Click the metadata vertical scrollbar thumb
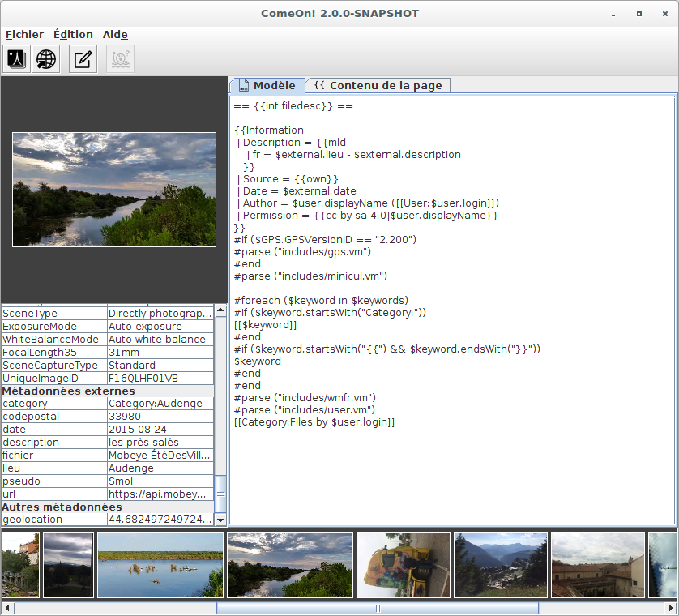 point(220,494)
